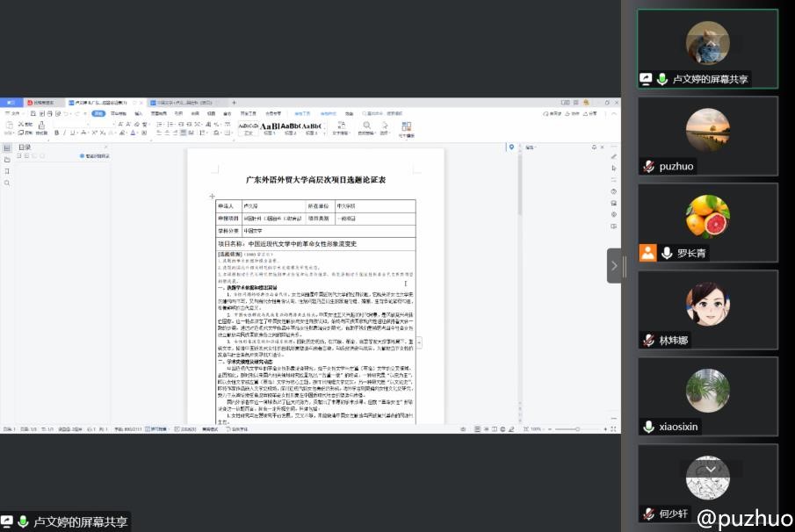Collapse the participant panel with the arrow handle
The height and width of the screenshot is (532, 795).
point(614,265)
